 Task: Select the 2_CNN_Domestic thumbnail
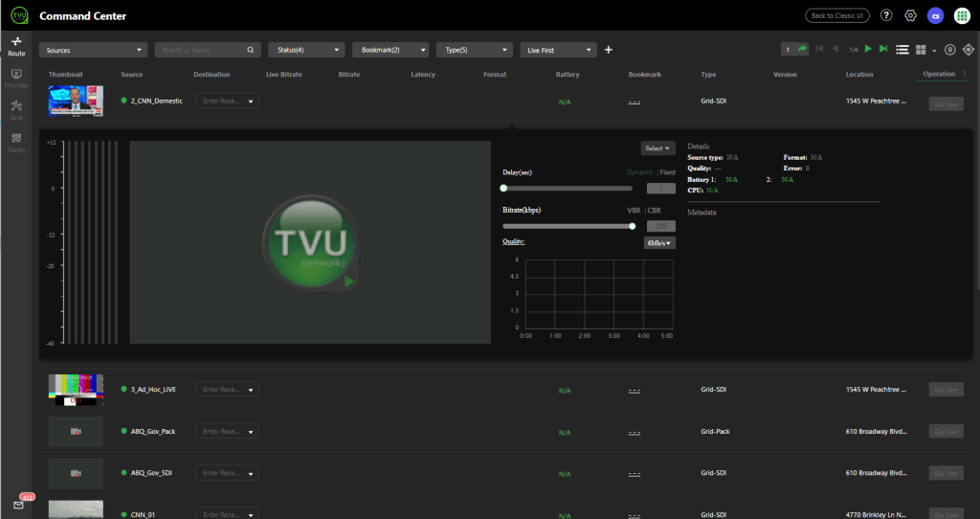pos(76,101)
